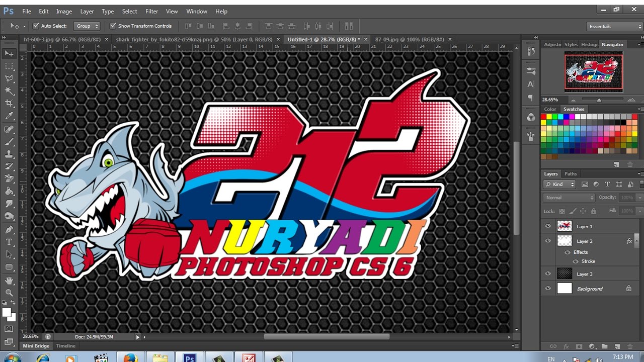Select the Magic Wand tool
Viewport: 644px width, 362px height.
(9, 91)
